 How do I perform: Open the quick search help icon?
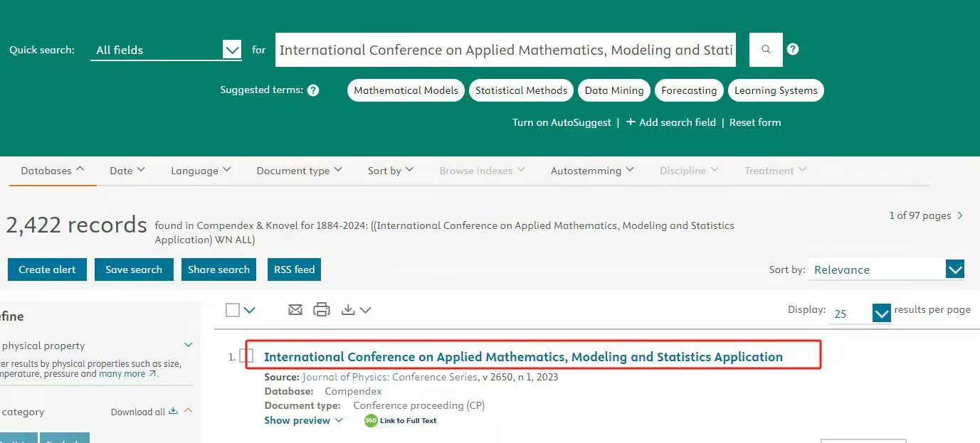tap(793, 49)
